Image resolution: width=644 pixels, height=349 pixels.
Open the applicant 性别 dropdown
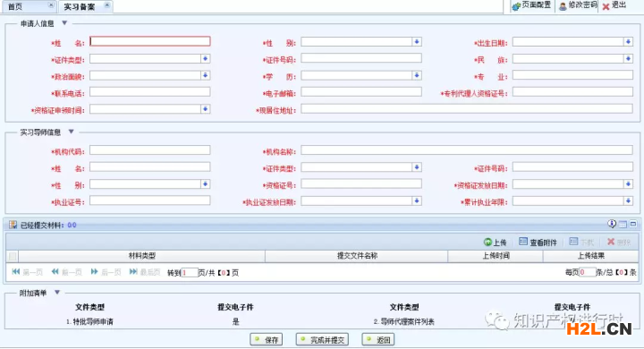pos(417,41)
